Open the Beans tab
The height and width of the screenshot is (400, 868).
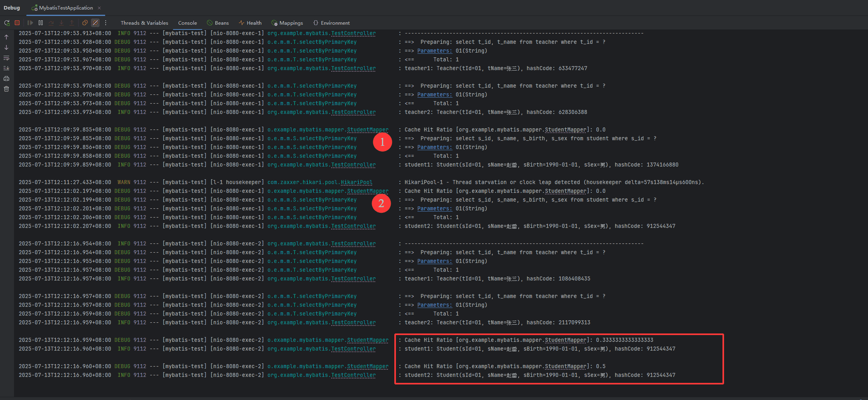coord(218,23)
